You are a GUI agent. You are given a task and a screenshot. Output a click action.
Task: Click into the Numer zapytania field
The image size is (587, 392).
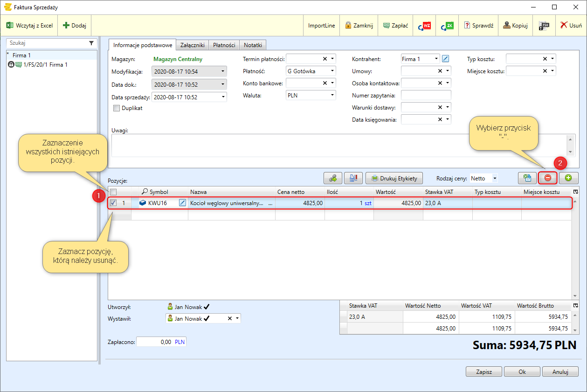click(426, 95)
